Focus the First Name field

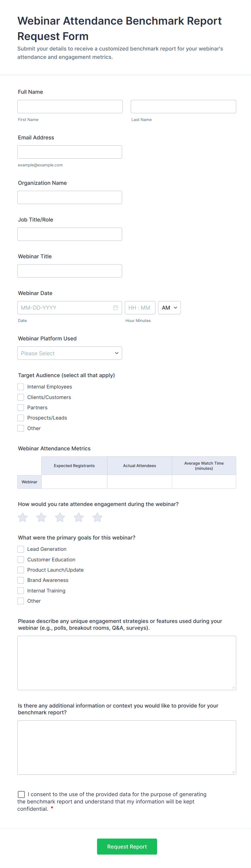pos(70,106)
